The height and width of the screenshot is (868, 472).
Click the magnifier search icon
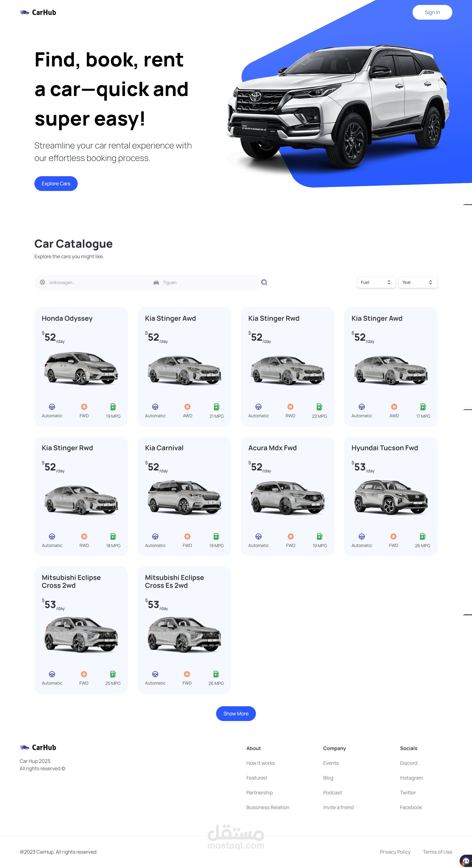point(264,282)
